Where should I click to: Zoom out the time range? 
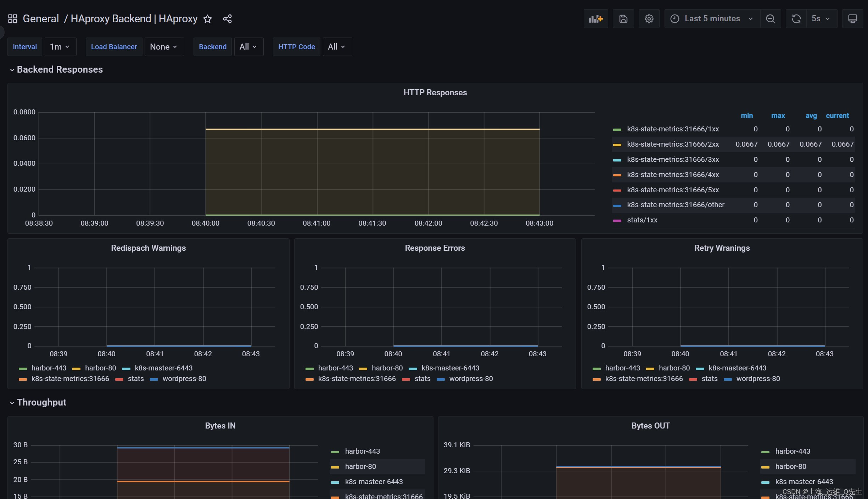pyautogui.click(x=770, y=19)
